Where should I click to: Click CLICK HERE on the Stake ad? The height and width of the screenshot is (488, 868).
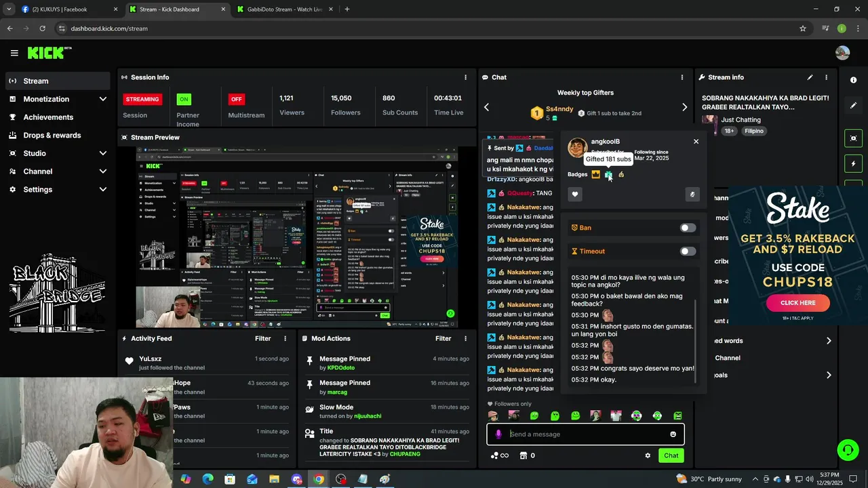(x=798, y=302)
